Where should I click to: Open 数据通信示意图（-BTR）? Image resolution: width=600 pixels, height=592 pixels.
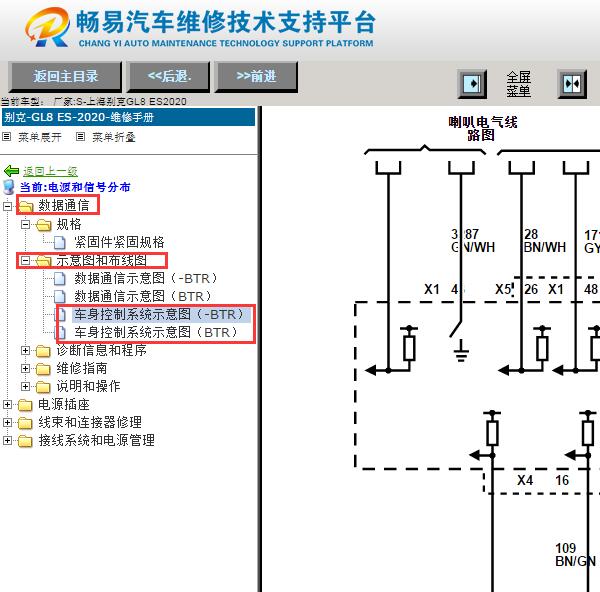click(x=146, y=278)
